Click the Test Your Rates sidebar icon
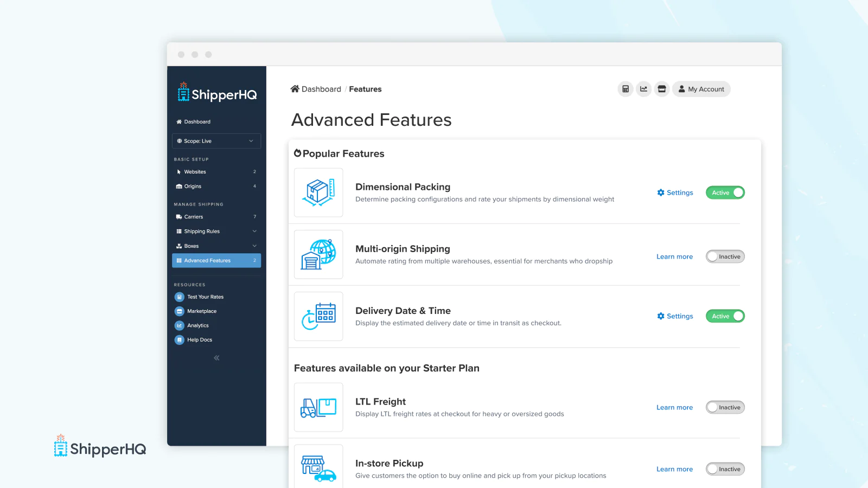868x488 pixels. pos(180,297)
